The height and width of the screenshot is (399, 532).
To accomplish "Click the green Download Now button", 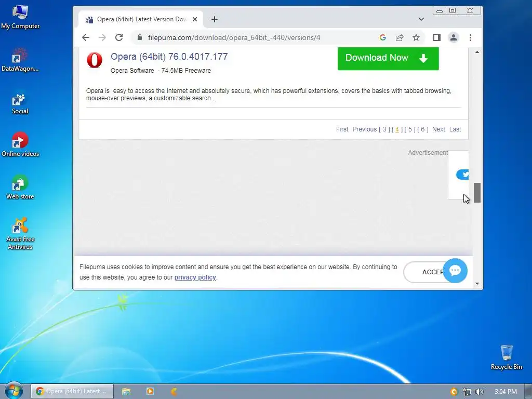I will (388, 58).
